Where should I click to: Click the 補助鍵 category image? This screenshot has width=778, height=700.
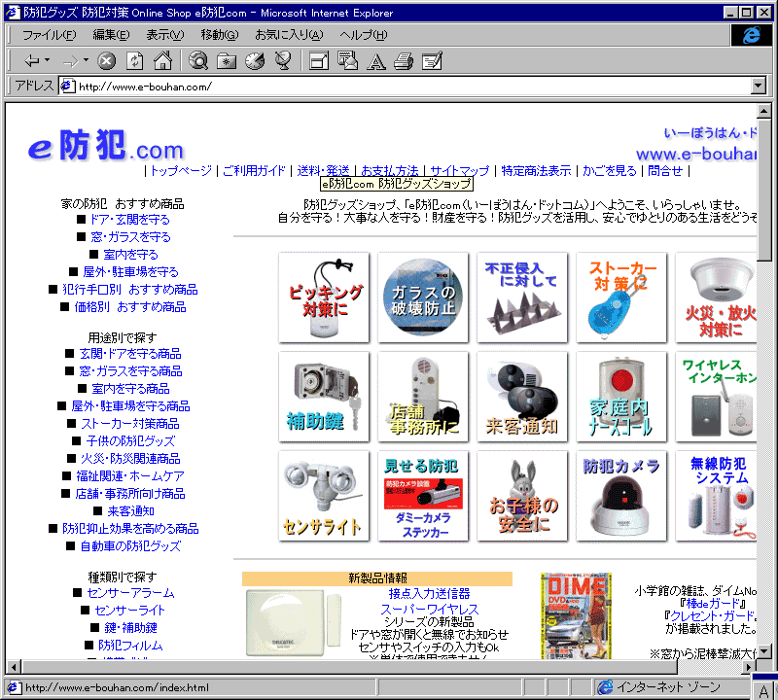tap(324, 397)
